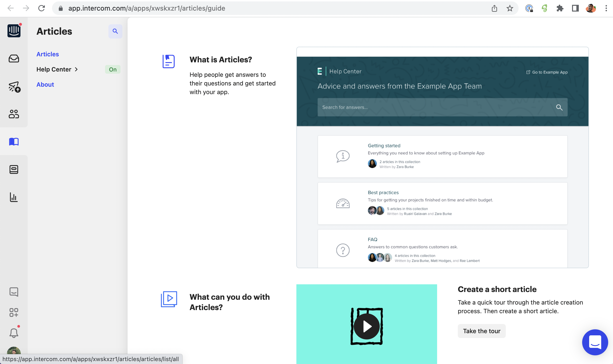The height and width of the screenshot is (364, 613).
Task: Click the site lock icon in address bar
Action: coord(61,8)
